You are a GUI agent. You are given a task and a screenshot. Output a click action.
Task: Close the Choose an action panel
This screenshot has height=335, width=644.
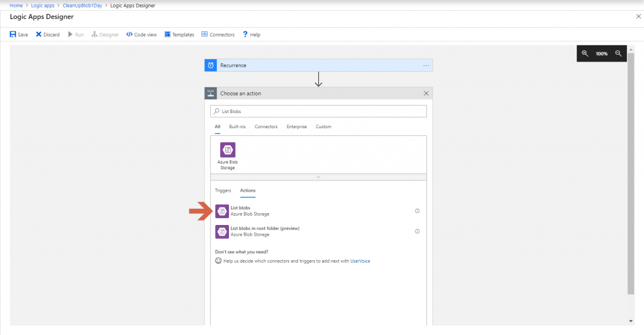pos(426,94)
